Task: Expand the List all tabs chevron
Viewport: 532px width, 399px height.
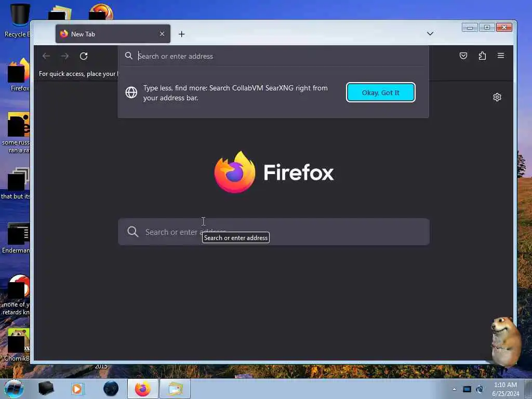Action: (430, 34)
